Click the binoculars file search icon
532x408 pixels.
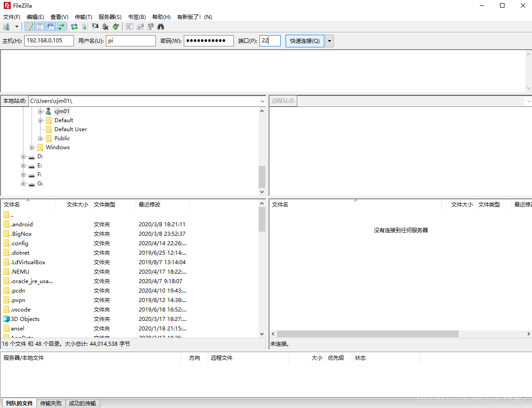click(x=161, y=27)
